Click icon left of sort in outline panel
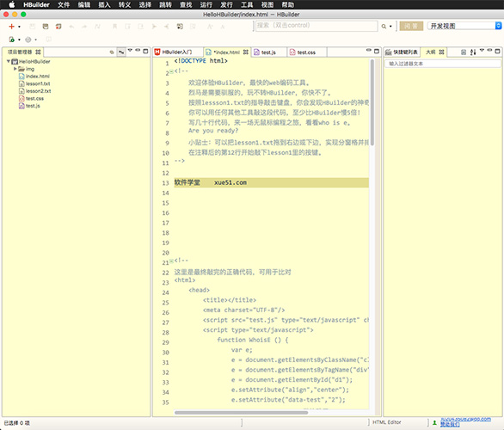This screenshot has height=430, width=504. (x=464, y=52)
